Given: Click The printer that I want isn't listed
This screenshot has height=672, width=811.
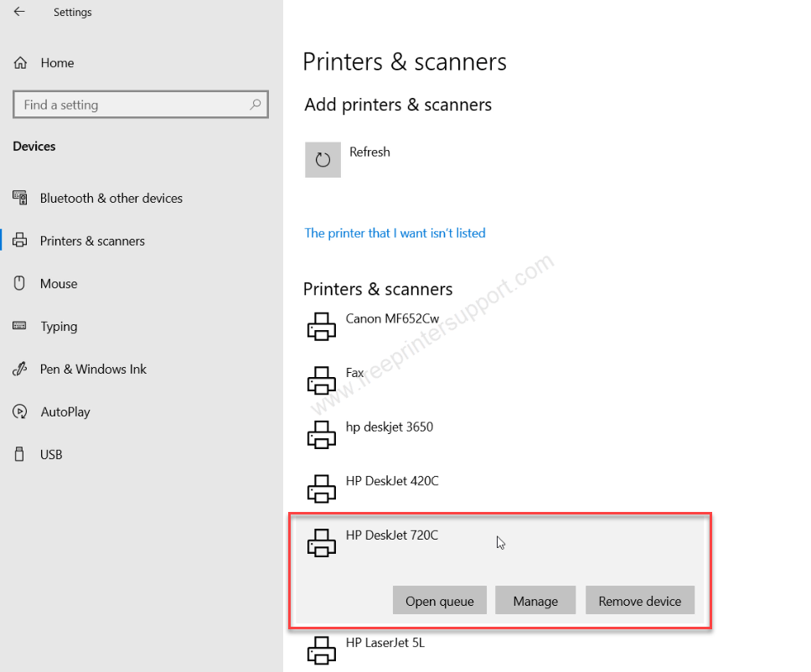Looking at the screenshot, I should tap(395, 233).
